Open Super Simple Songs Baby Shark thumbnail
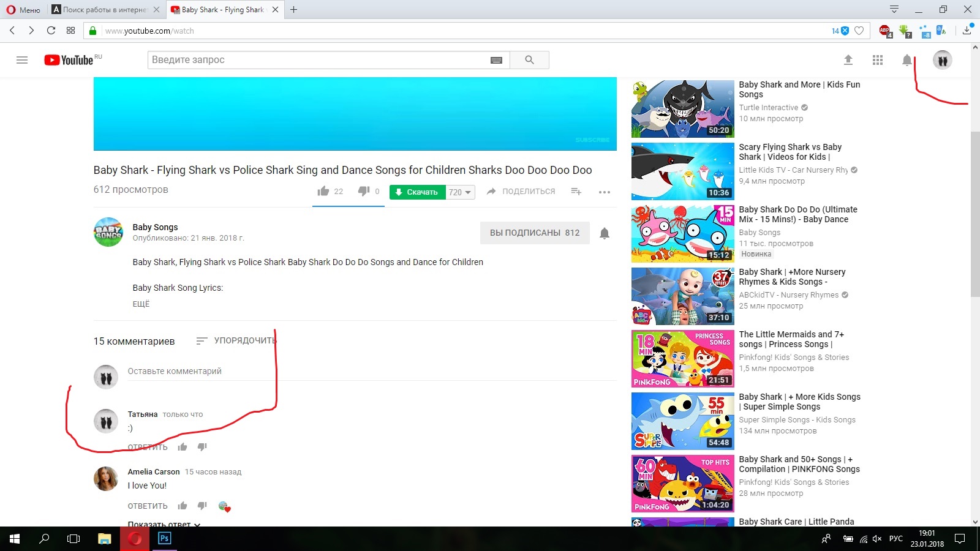Screen dimensions: 980x551 (683, 421)
